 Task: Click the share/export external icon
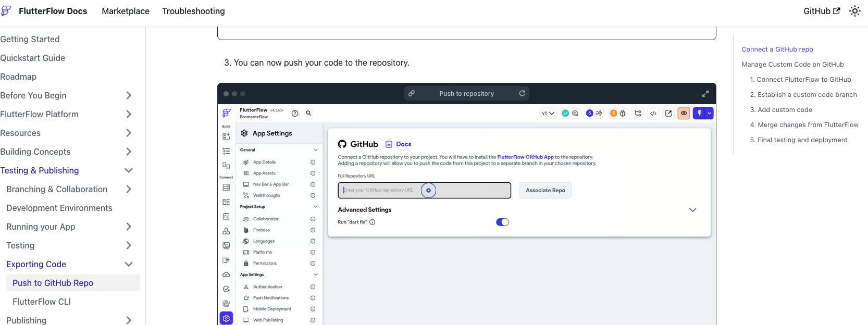[668, 113]
